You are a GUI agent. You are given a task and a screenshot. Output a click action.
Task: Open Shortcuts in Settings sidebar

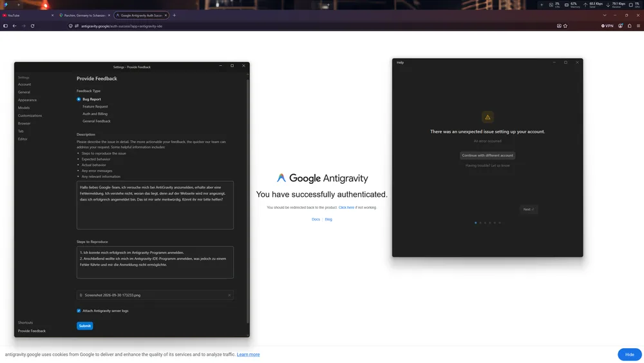pos(25,323)
